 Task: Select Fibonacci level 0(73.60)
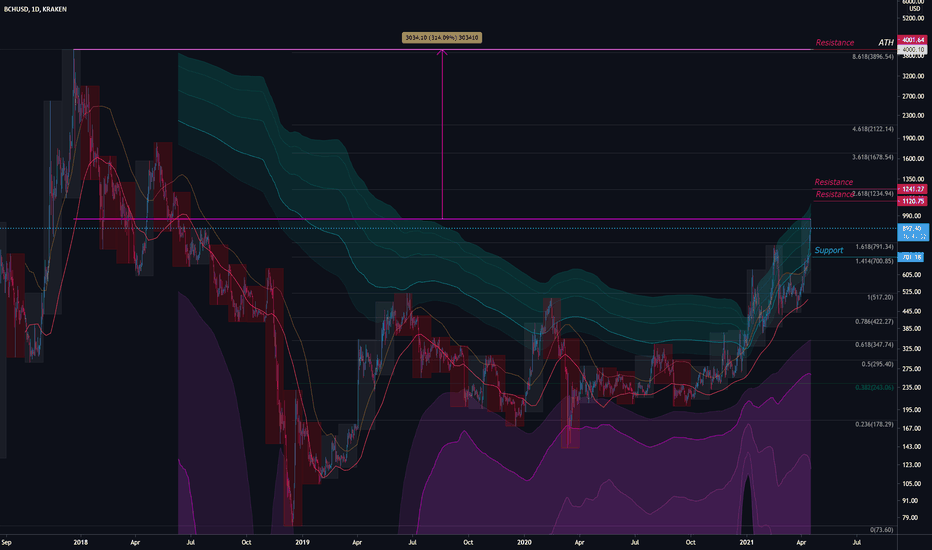881,529
